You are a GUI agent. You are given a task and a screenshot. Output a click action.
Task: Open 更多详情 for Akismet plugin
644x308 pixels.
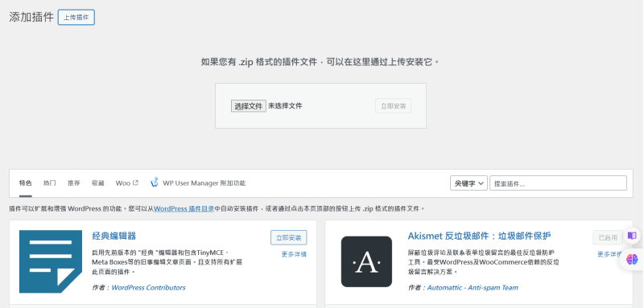(610, 254)
